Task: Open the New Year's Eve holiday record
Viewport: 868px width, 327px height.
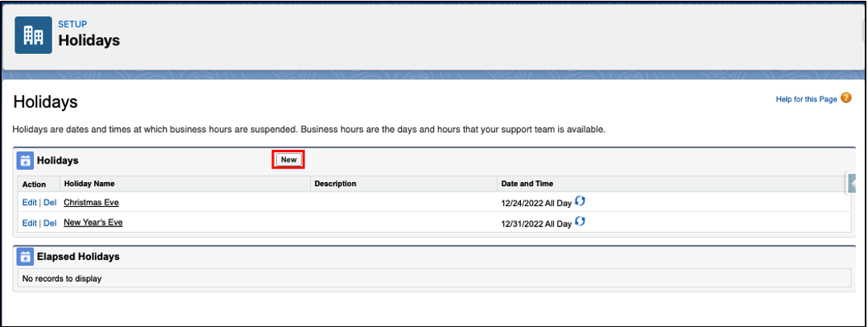Action: pos(93,223)
